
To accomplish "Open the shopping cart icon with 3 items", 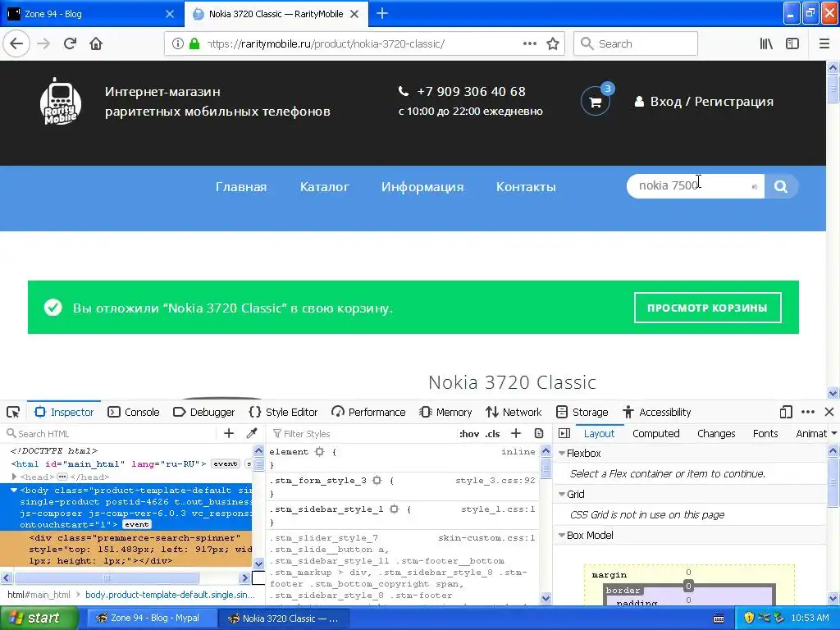I will coord(596,101).
